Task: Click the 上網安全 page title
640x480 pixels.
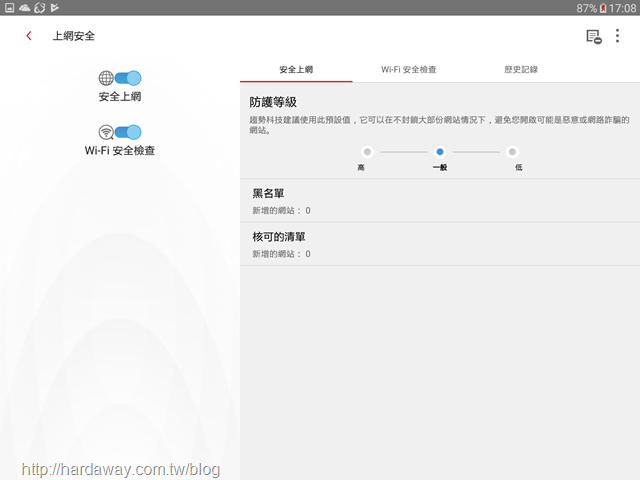Action: [73, 36]
